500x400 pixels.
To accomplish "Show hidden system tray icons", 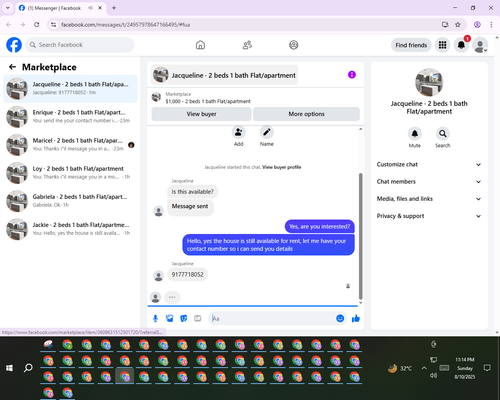I will click(x=424, y=368).
